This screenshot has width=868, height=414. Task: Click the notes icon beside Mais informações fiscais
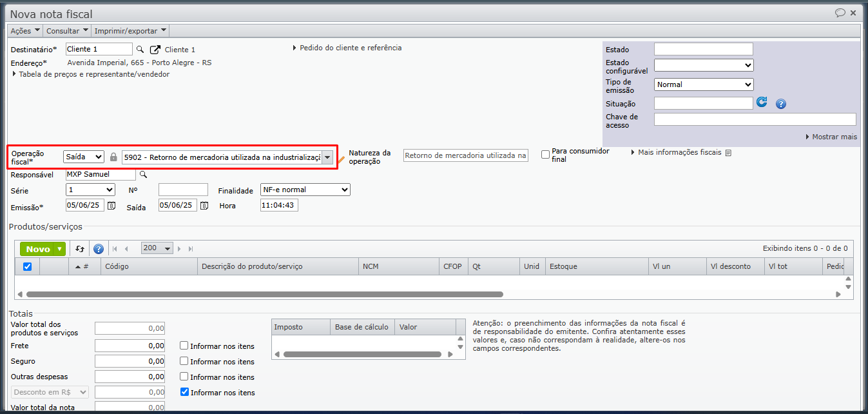click(728, 153)
